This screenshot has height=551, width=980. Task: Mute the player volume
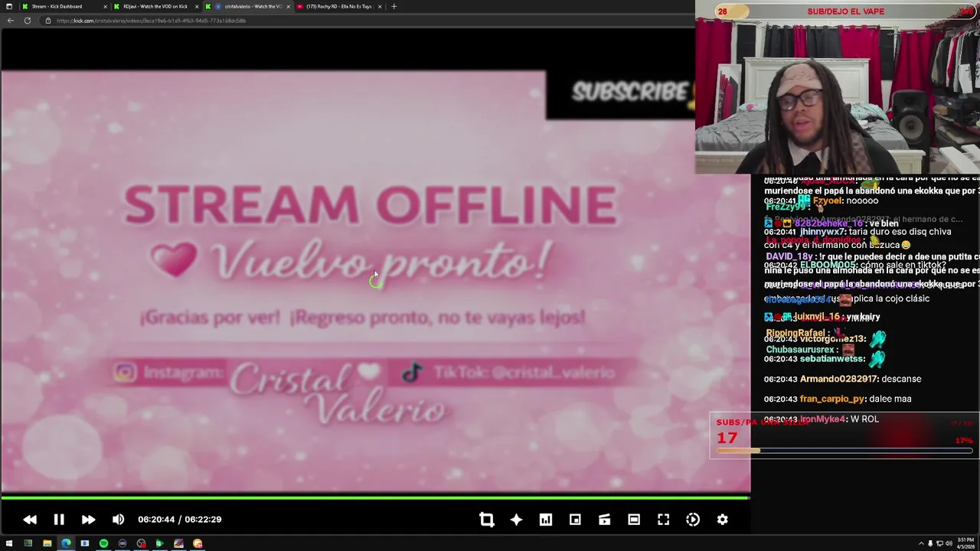click(118, 520)
